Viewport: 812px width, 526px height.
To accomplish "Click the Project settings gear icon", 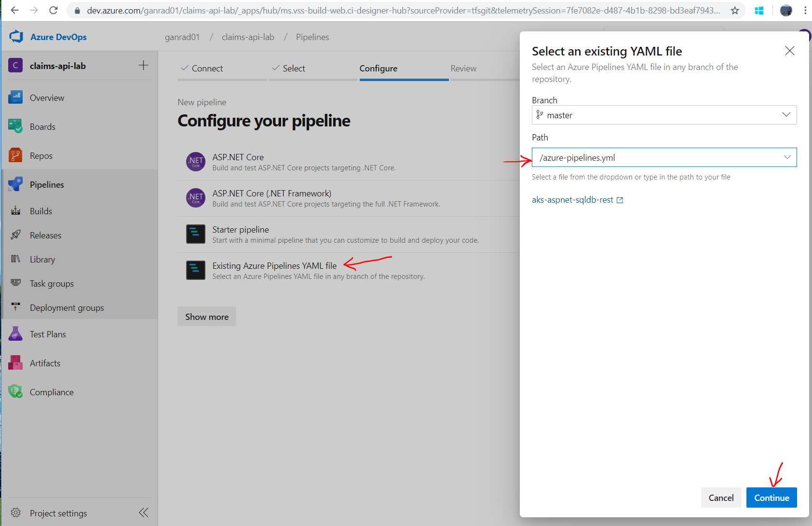I will [x=16, y=512].
